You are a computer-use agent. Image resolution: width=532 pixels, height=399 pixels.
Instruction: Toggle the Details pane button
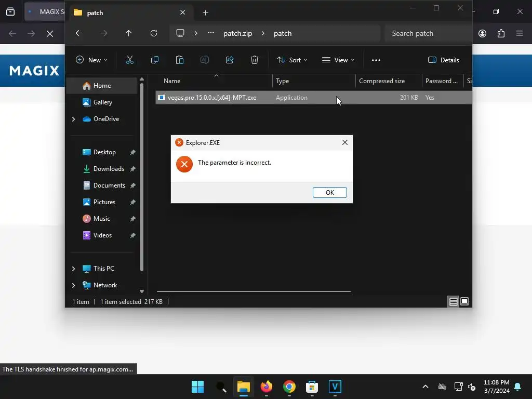coord(444,60)
